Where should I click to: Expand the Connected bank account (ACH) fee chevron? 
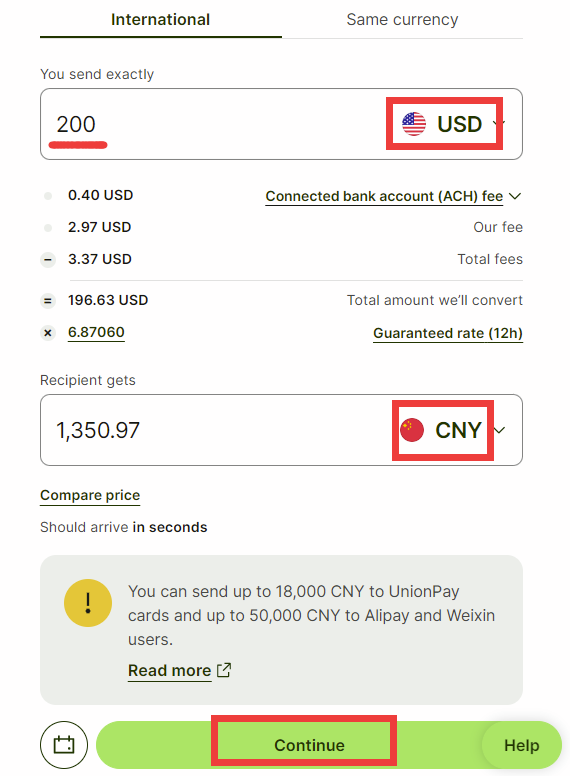pyautogui.click(x=515, y=196)
